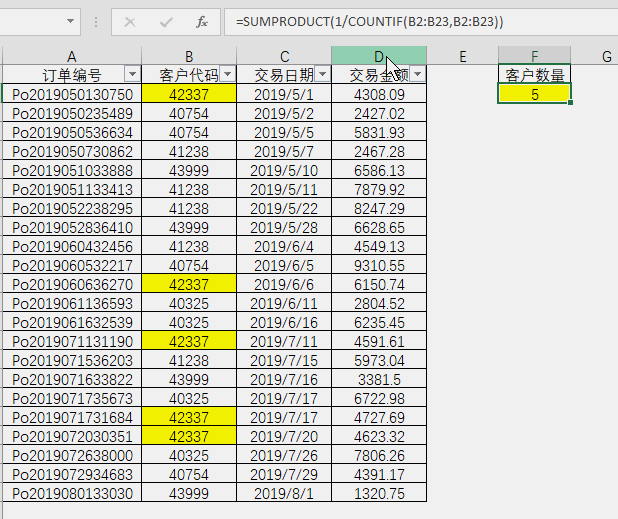Select customer code 43999 in the 2019/8/1 row
This screenshot has width=618, height=519.
point(189,493)
